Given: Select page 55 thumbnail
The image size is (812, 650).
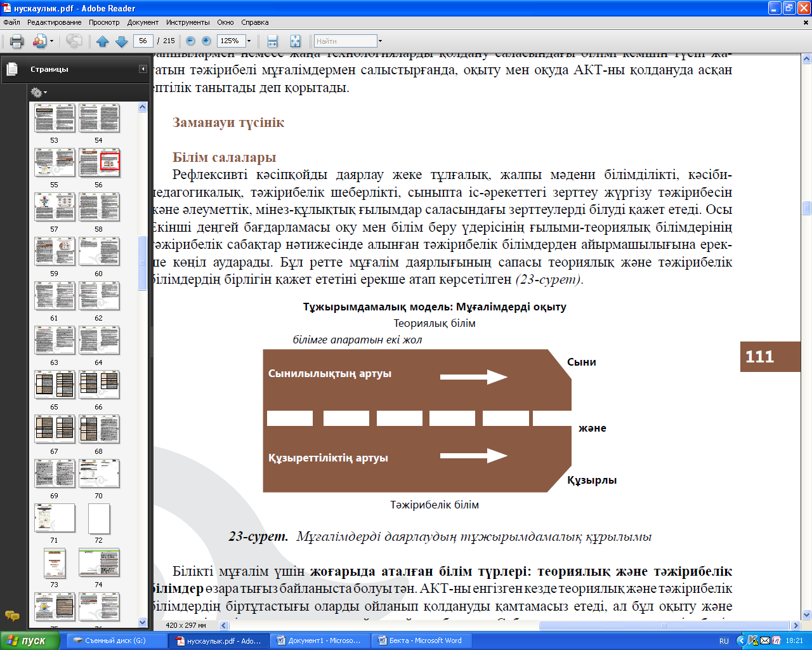Looking at the screenshot, I should click(54, 162).
